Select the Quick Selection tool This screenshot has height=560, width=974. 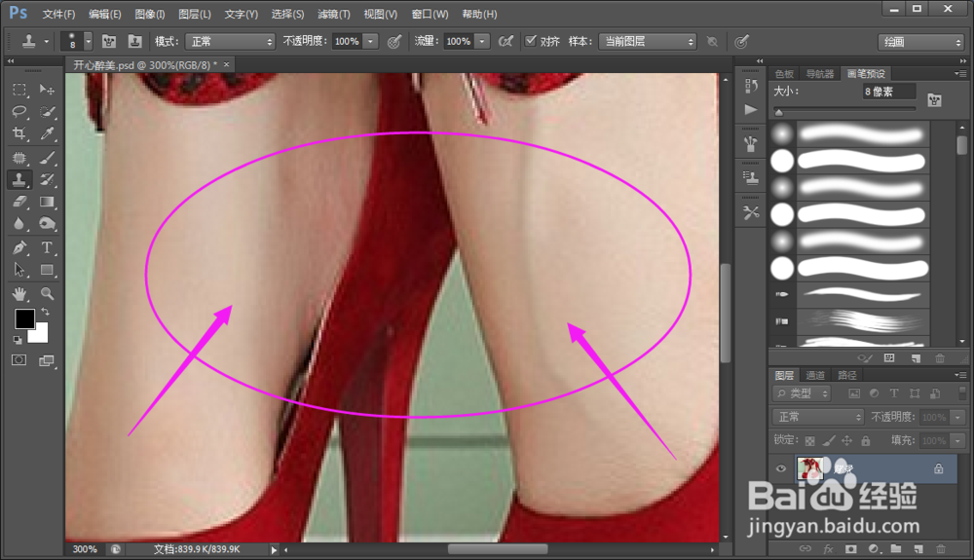click(x=47, y=112)
